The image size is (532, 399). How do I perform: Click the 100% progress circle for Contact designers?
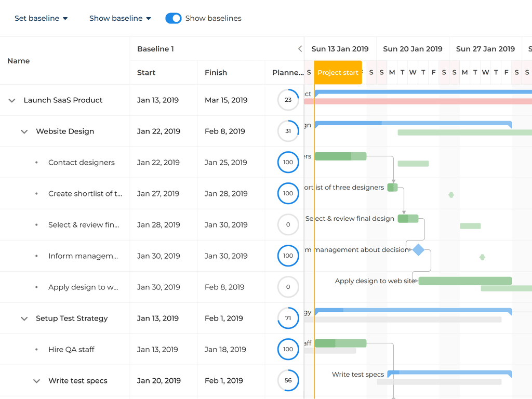pyautogui.click(x=288, y=162)
